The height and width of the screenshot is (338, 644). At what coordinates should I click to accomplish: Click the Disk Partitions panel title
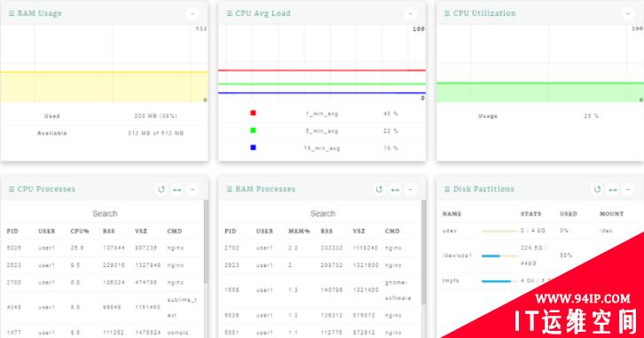[x=483, y=189]
